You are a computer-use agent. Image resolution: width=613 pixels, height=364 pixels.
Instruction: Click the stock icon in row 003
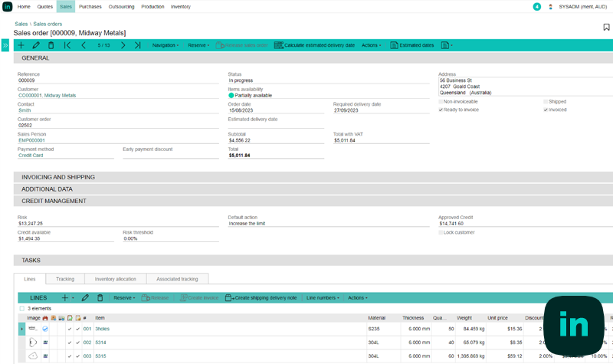(x=45, y=356)
